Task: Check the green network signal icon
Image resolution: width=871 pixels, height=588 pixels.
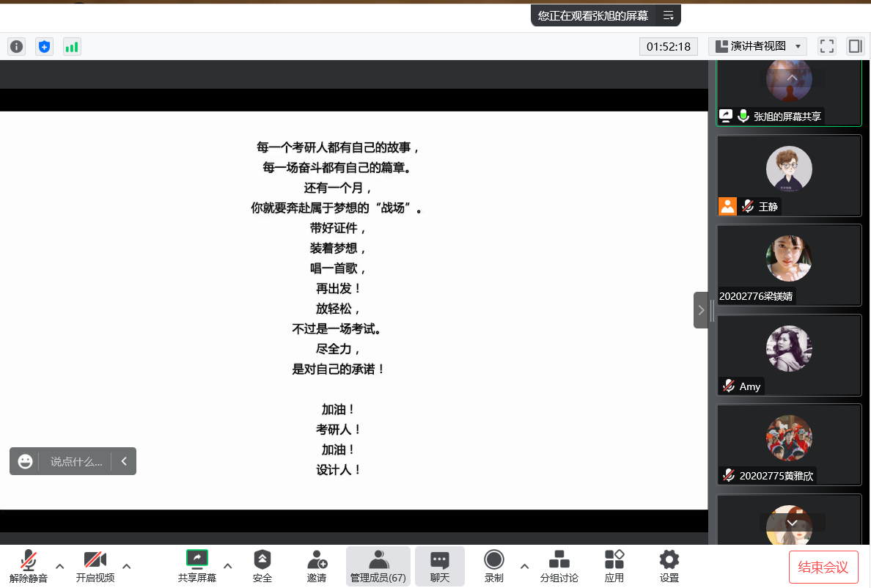Action: (72, 47)
